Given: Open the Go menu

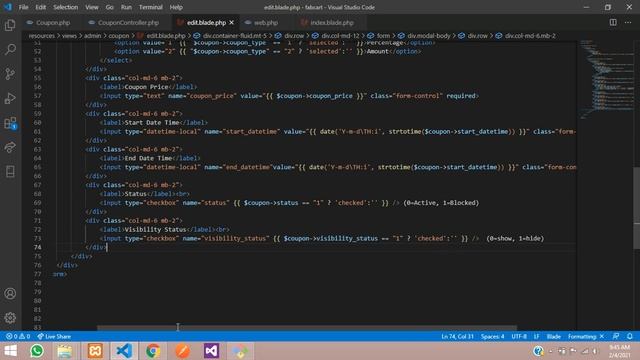Looking at the screenshot, I should tap(109, 7).
